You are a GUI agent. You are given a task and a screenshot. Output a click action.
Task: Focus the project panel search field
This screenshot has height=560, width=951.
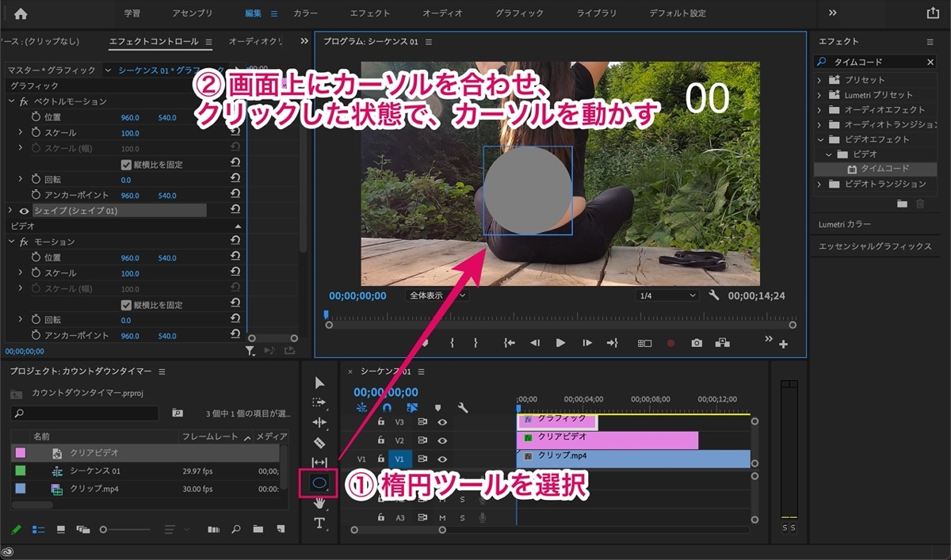[x=85, y=413]
